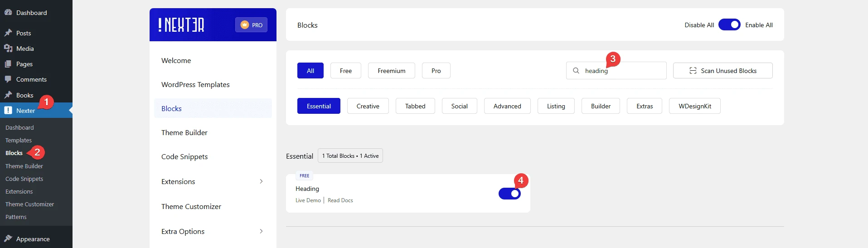This screenshot has width=868, height=248.
Task: Switch to Social category tab
Action: point(460,106)
